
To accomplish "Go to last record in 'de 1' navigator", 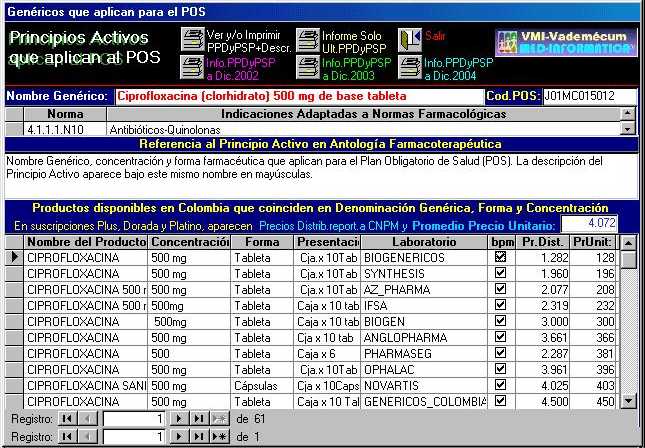I will 199,436.
